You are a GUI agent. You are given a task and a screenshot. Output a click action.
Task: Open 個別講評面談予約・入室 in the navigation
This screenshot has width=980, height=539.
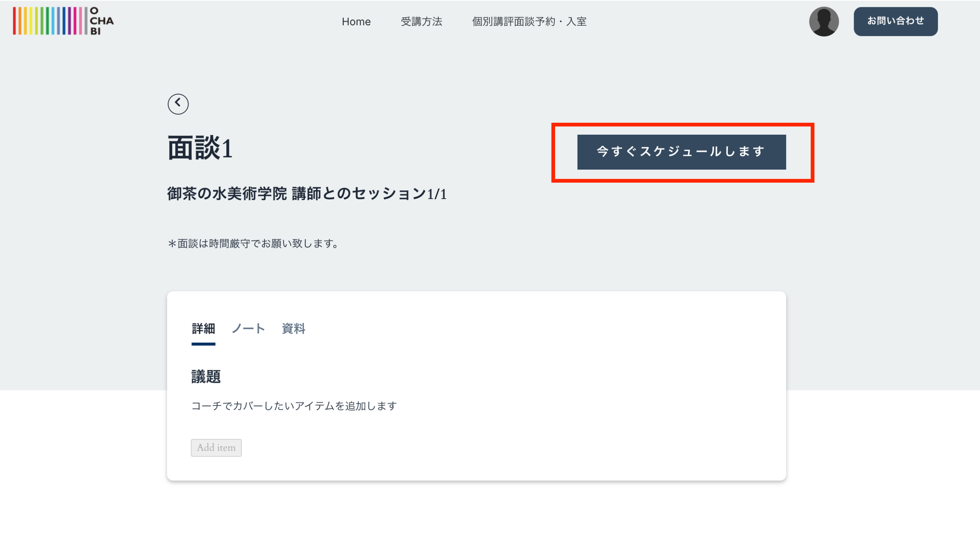pyautogui.click(x=529, y=22)
